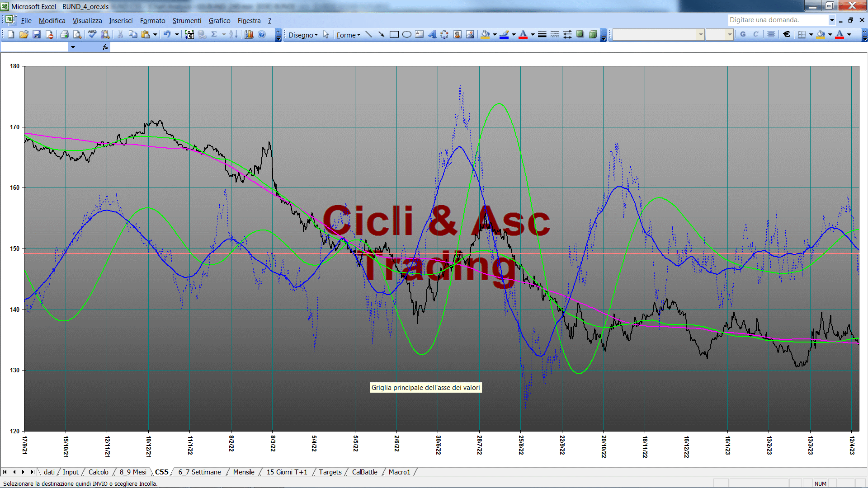Insert a picture from file icon
Screen dimensions: 868x488
[x=470, y=34]
